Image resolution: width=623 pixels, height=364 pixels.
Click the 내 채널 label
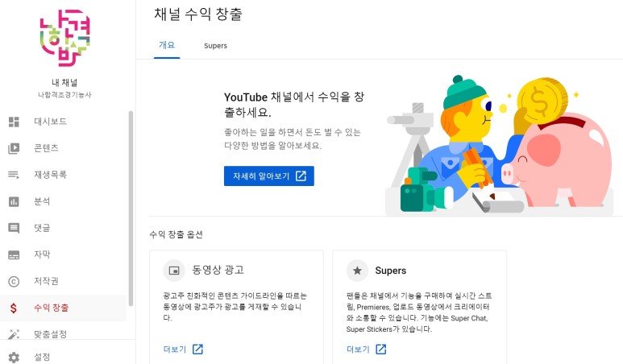coord(64,83)
